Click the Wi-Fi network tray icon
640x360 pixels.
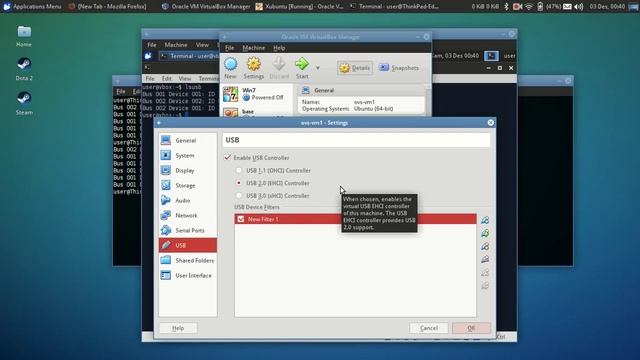pyautogui.click(x=529, y=7)
